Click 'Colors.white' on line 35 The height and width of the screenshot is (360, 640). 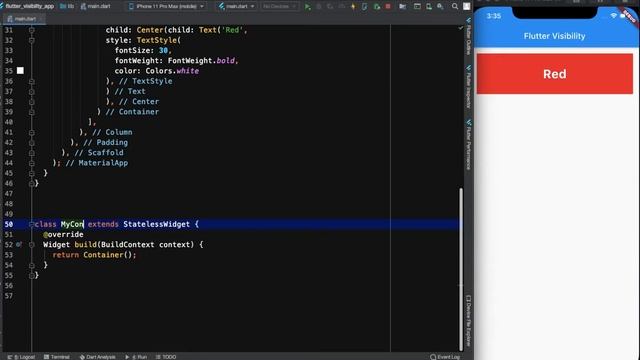coord(172,71)
